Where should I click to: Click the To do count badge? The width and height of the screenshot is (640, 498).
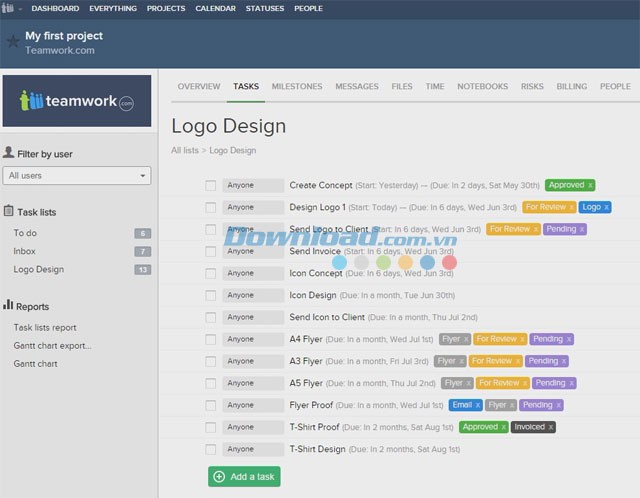[143, 233]
